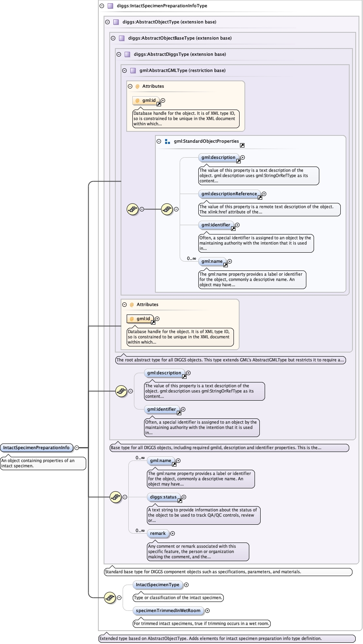Viewport: 363px width, 644px height.
Task: Click purple type icon of diggs:IntactSpecimenPreparationInfoType
Action: tap(110, 6)
